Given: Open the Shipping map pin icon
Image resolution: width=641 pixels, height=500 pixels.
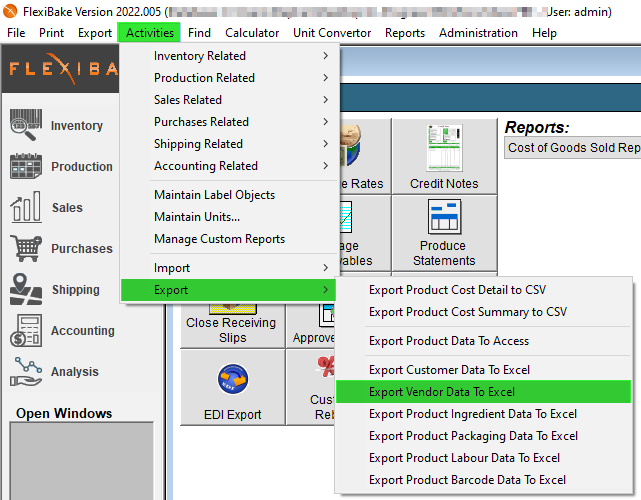Looking at the screenshot, I should [26, 289].
